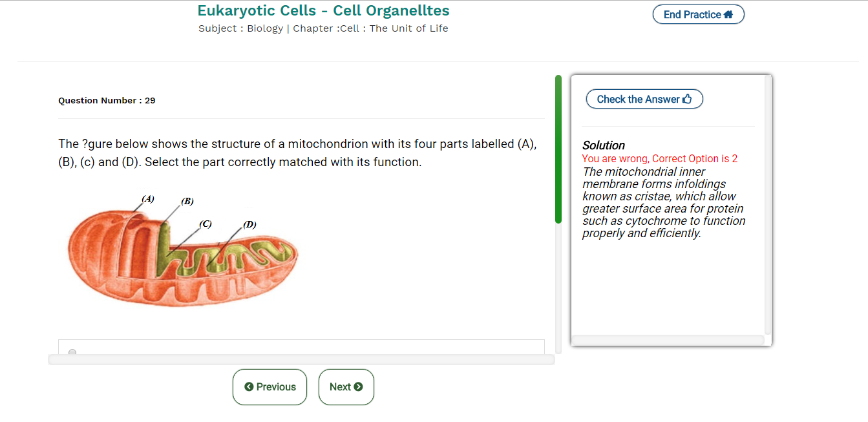Click the red 'You are wrong' message
Image resolution: width=868 pixels, height=422 pixels.
tap(659, 158)
